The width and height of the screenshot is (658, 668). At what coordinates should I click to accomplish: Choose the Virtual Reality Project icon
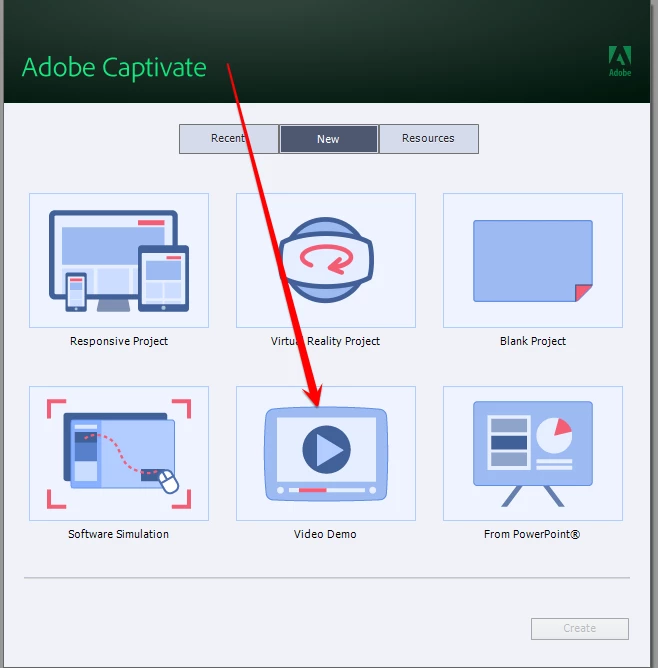326,260
